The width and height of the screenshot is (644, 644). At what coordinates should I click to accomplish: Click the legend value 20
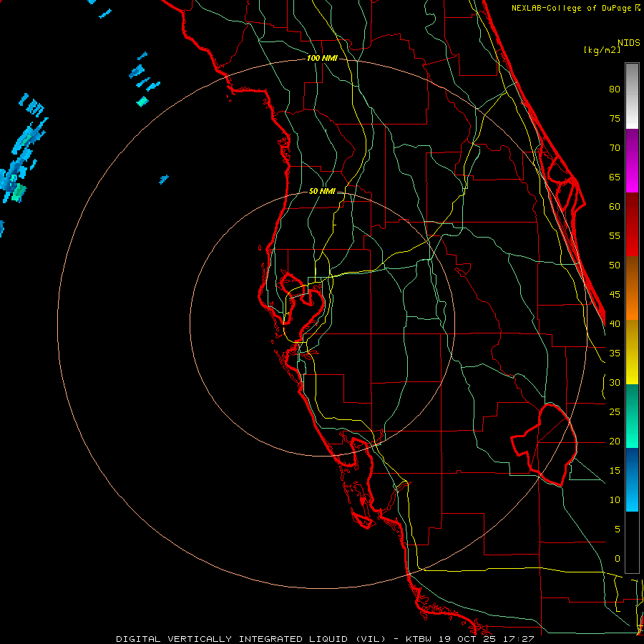615,441
